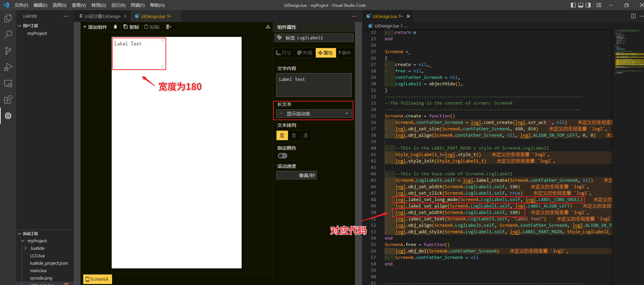Expand the .luatide folder

pos(37,248)
